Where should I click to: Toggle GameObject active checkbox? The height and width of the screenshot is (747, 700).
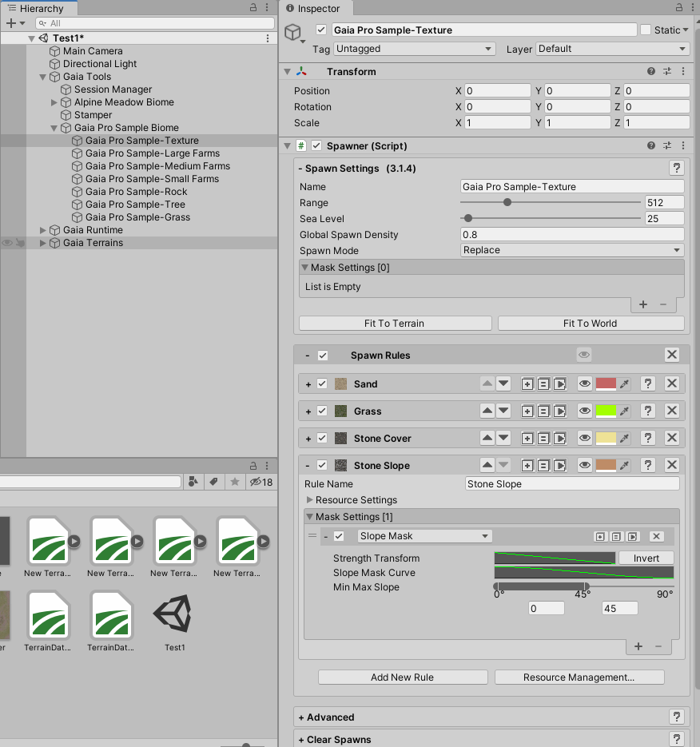point(321,30)
